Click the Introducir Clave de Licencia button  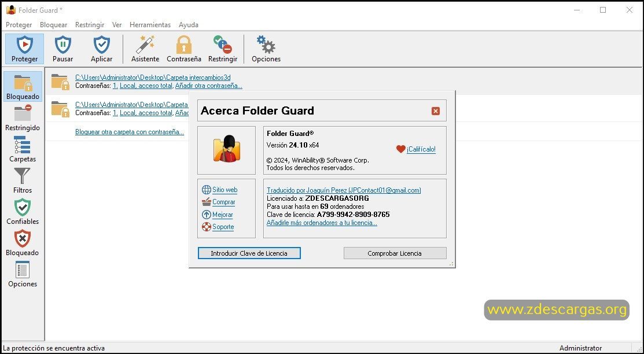coord(249,253)
